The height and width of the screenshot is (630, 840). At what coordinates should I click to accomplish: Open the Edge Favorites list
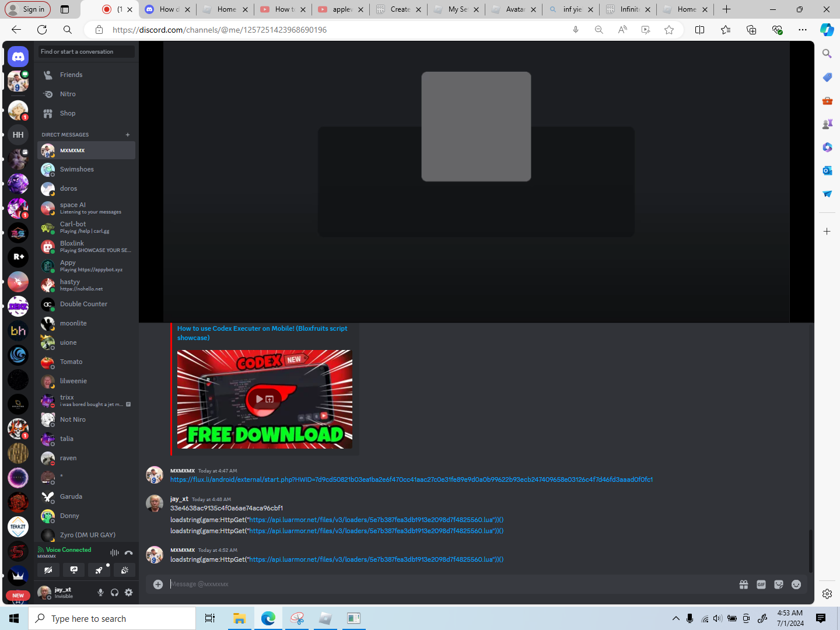point(726,30)
